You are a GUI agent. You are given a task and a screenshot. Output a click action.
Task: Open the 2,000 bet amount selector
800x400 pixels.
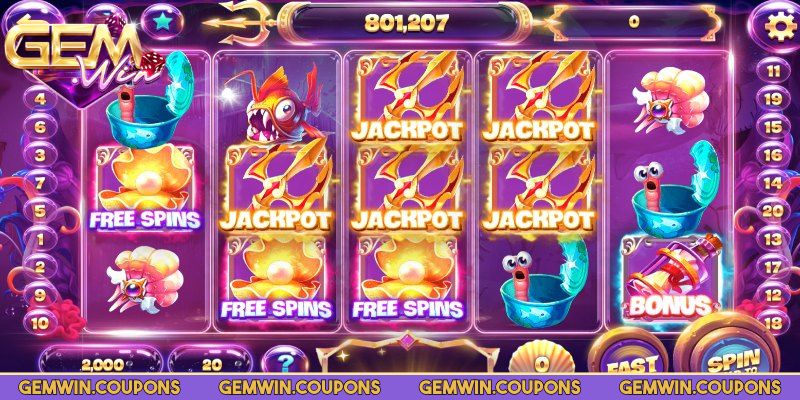coord(103,363)
